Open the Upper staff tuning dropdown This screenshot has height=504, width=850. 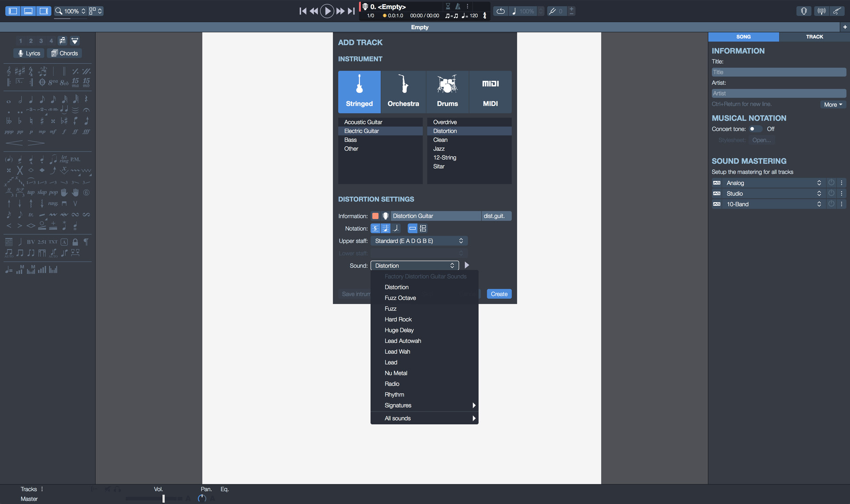point(418,241)
